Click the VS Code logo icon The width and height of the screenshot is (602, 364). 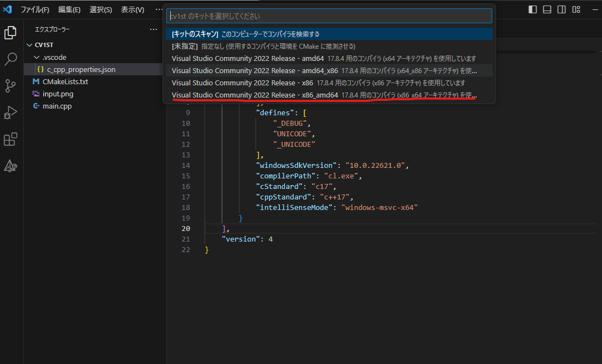tap(7, 9)
